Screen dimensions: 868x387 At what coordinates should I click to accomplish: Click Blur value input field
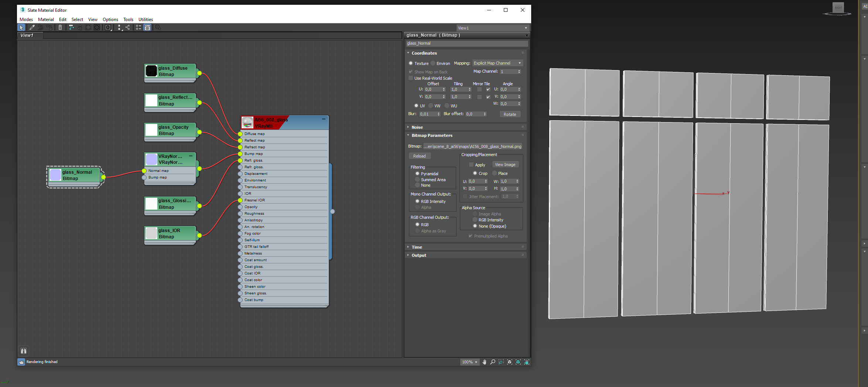pos(428,114)
